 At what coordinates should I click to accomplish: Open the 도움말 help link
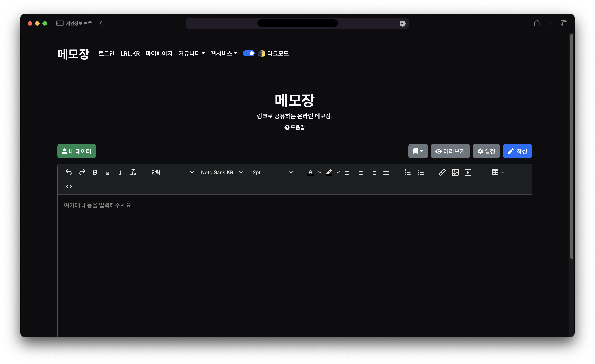coord(295,127)
